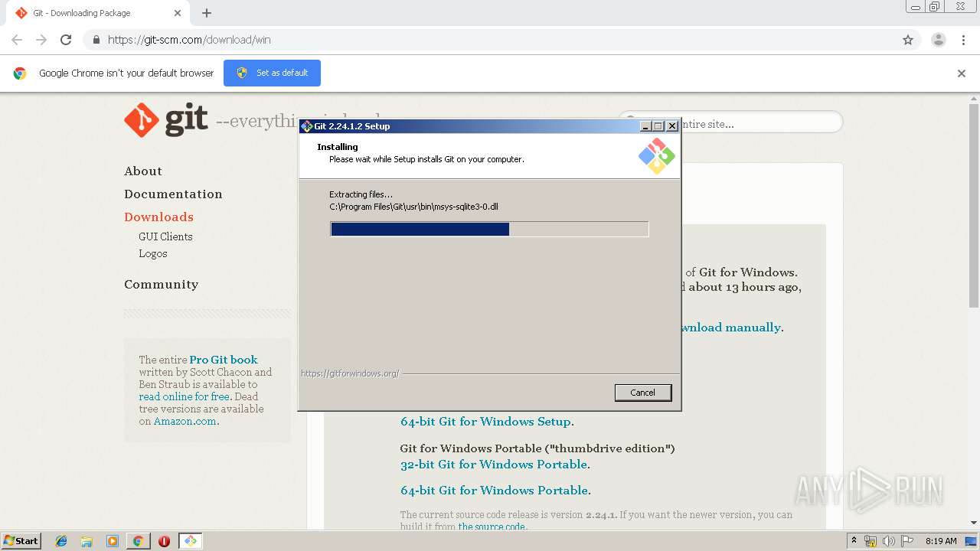This screenshot has width=980, height=551.
Task: Click the Action Center flag tray icon
Action: [907, 541]
